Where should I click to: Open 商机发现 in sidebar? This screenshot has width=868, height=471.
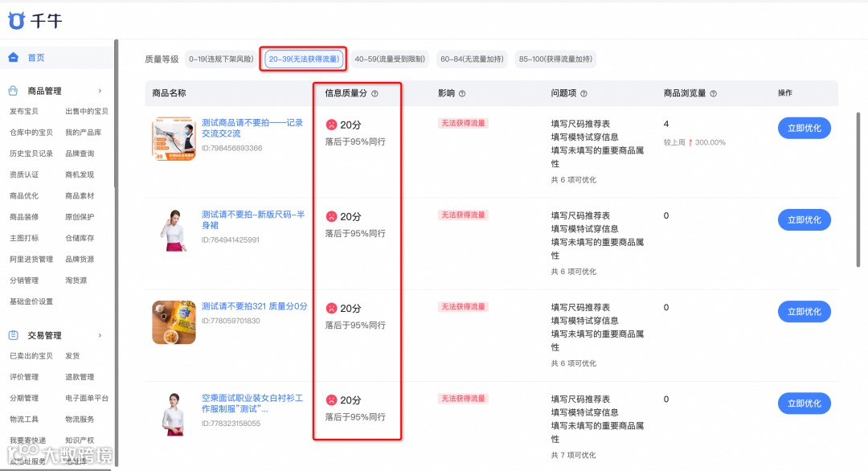tap(80, 174)
